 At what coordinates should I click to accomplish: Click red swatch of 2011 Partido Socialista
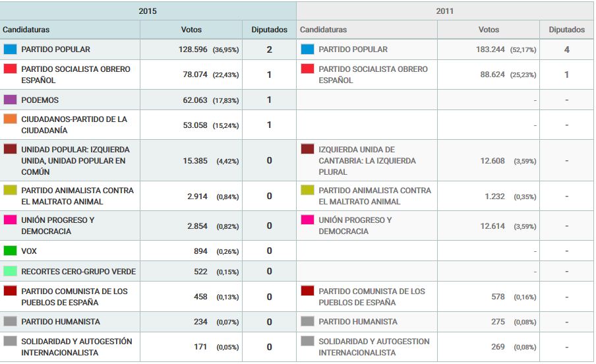(x=307, y=69)
